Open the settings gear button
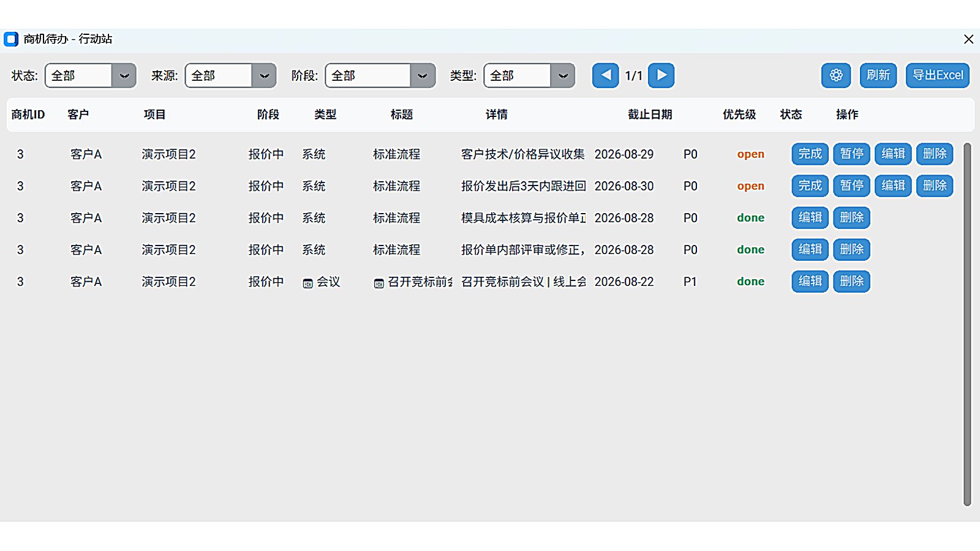The image size is (980, 551). click(836, 75)
